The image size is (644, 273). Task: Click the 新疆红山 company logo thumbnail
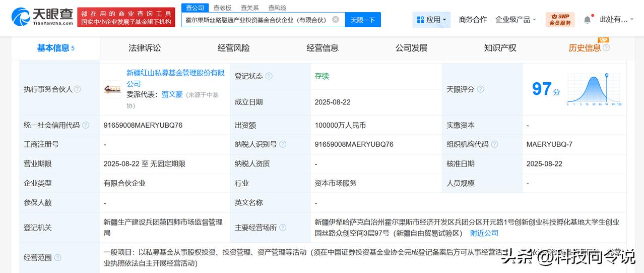pyautogui.click(x=112, y=89)
